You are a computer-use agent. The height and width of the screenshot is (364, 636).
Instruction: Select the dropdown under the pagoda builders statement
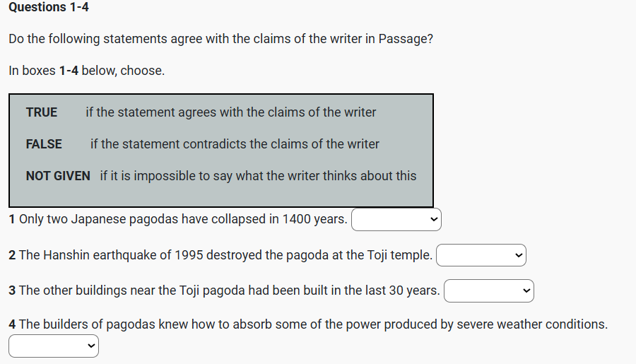54,346
